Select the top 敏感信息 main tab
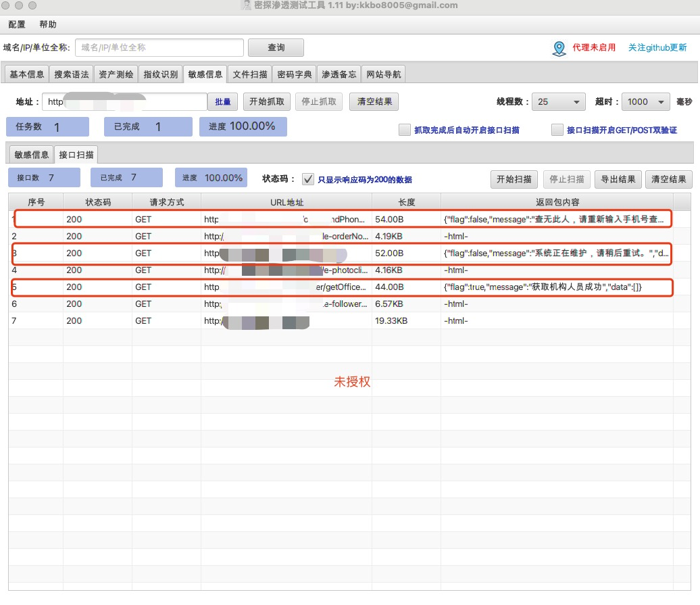The image size is (700, 605). click(x=205, y=74)
